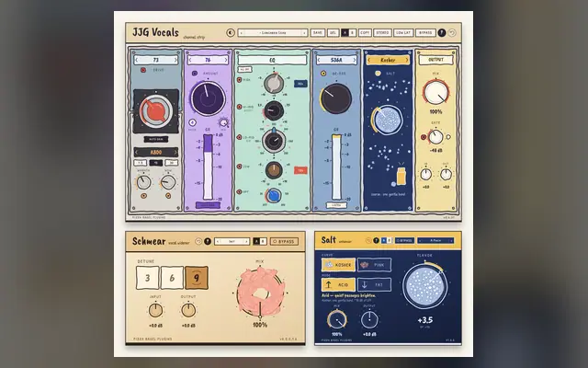This screenshot has height=368, width=588.
Task: Click the Copy button in JJG Vocals
Action: [365, 33]
